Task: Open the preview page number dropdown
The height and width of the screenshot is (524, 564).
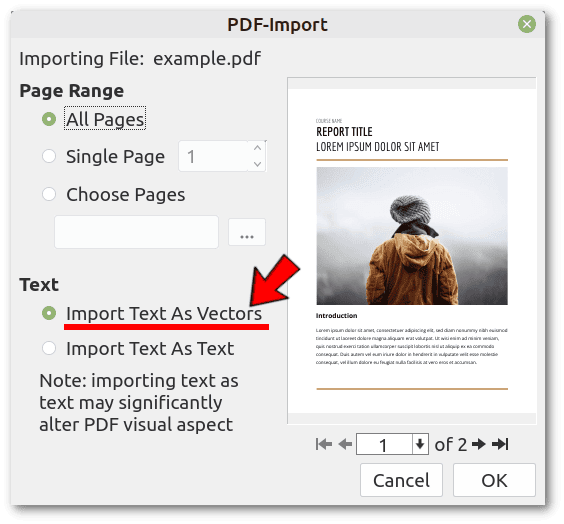Action: pyautogui.click(x=420, y=444)
